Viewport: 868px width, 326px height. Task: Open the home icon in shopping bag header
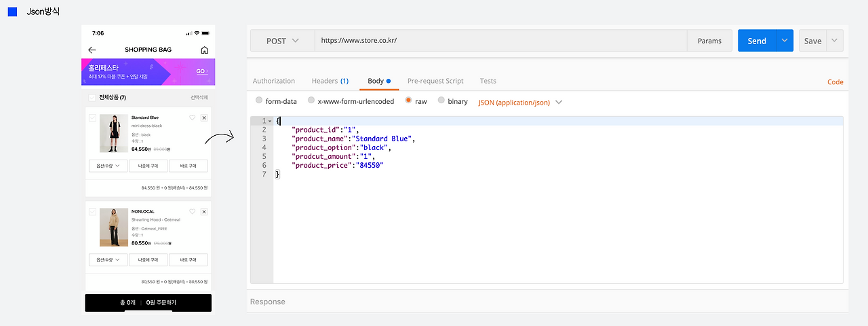(x=205, y=50)
